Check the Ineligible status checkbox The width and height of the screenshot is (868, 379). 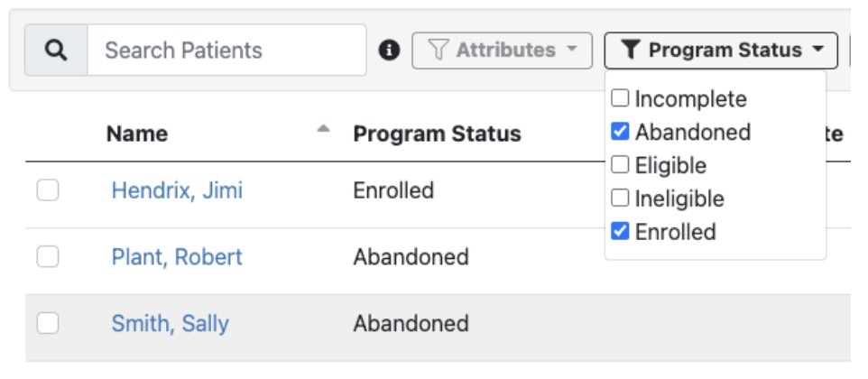pyautogui.click(x=620, y=199)
